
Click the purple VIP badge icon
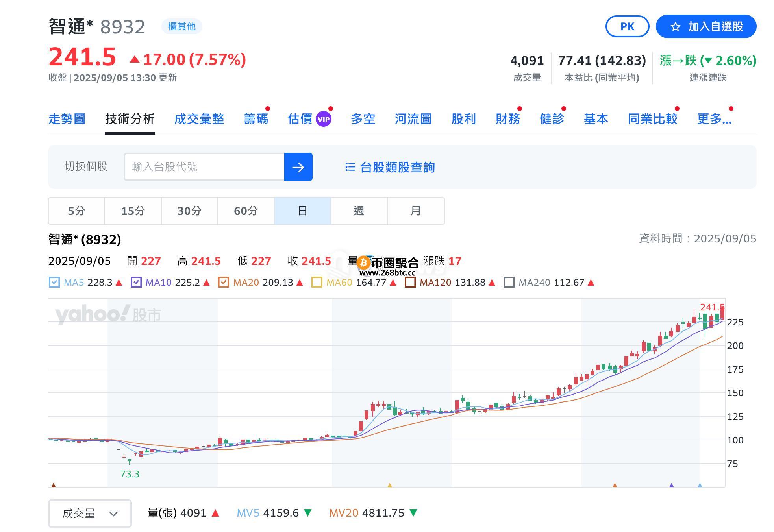coord(324,119)
